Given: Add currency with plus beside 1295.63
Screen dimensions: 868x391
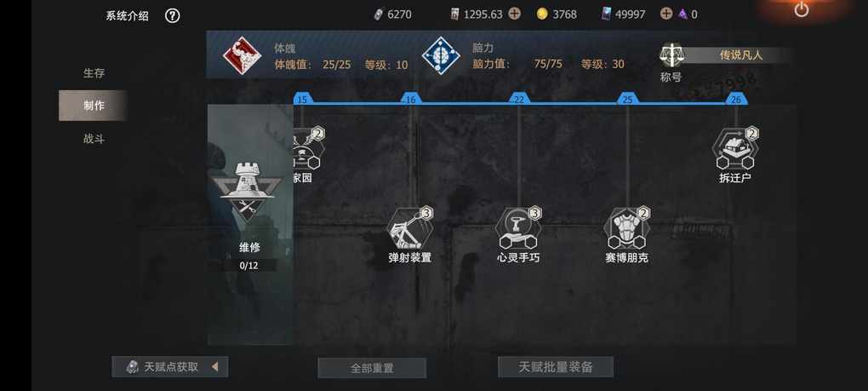Looking at the screenshot, I should point(514,14).
